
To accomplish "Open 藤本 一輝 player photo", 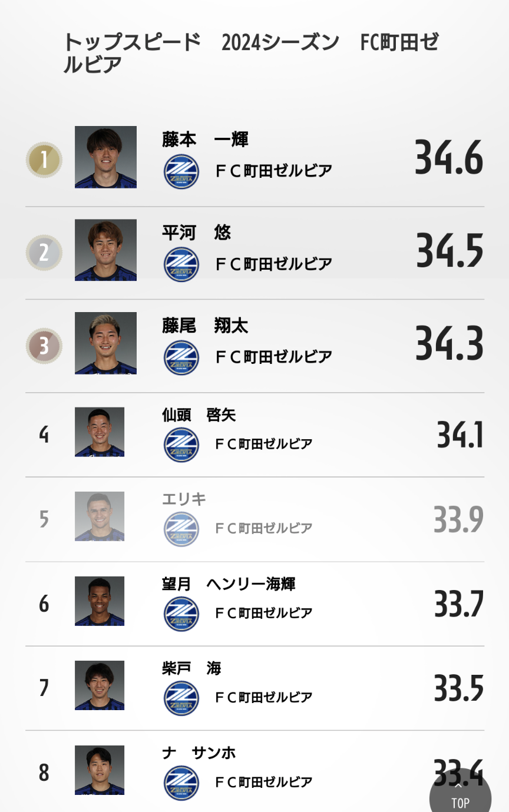I will (x=105, y=157).
